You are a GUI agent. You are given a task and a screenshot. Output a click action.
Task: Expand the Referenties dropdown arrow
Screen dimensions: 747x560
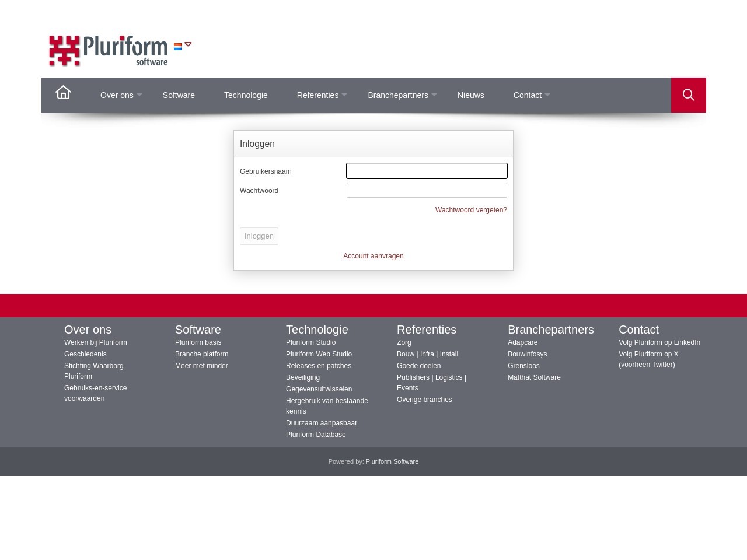tap(344, 95)
